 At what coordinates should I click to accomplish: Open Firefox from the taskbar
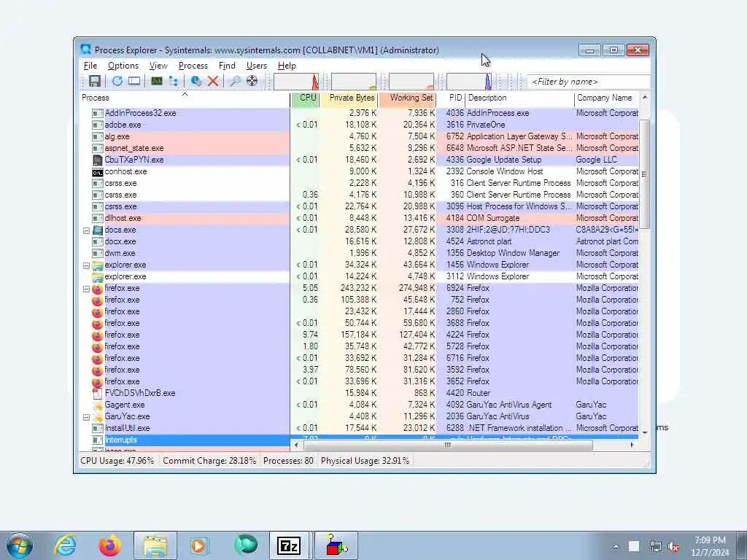110,545
